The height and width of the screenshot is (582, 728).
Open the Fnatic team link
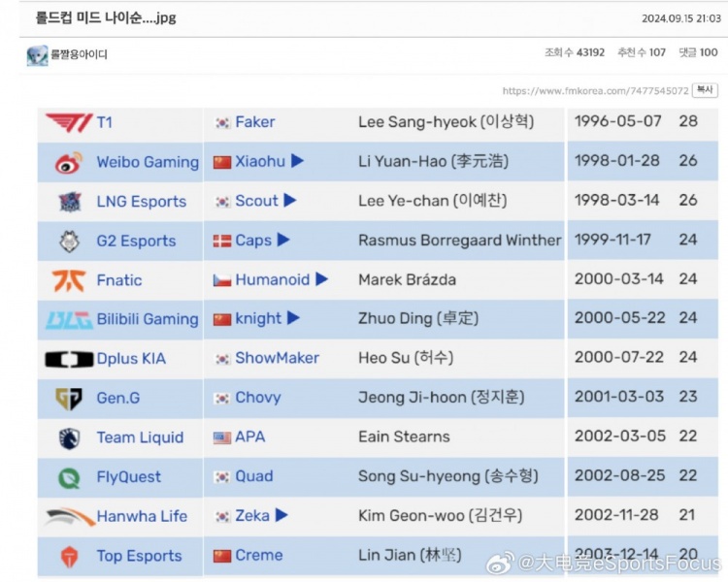tap(119, 280)
